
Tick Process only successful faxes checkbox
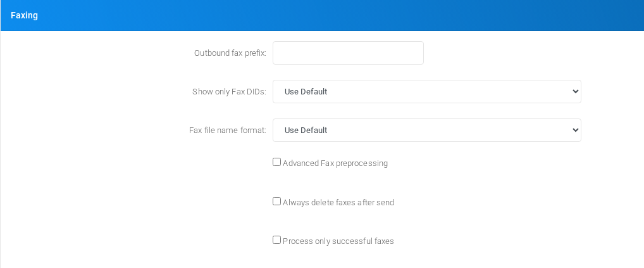coord(277,240)
